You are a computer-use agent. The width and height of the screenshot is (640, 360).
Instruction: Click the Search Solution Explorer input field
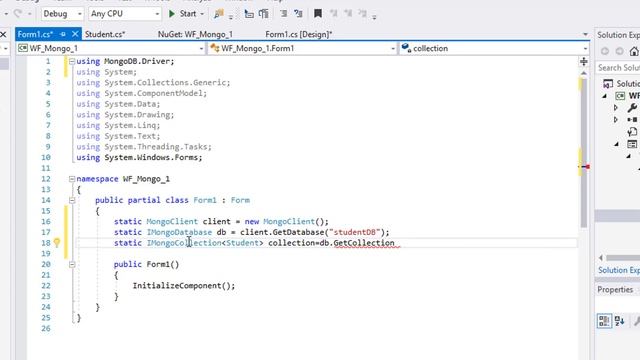pos(618,68)
